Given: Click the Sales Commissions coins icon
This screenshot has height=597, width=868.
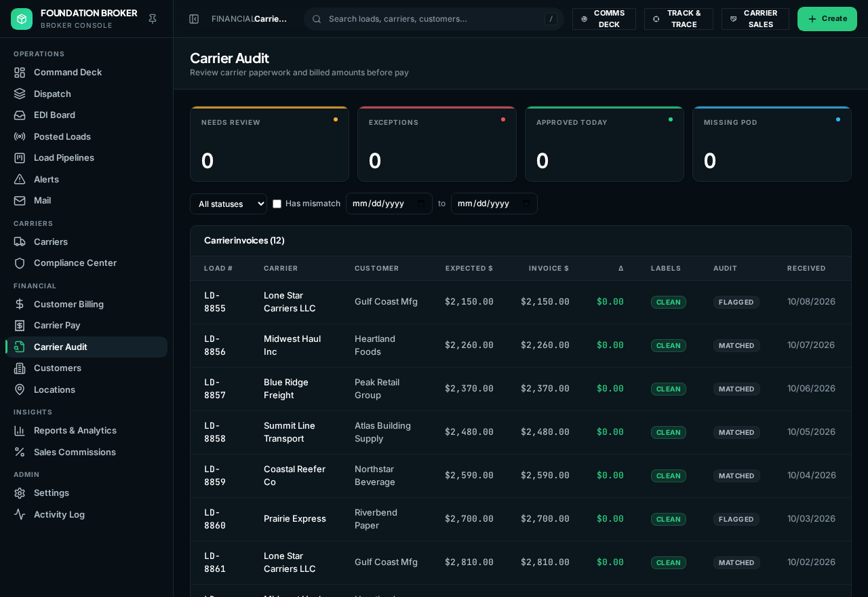Looking at the screenshot, I should (20, 452).
